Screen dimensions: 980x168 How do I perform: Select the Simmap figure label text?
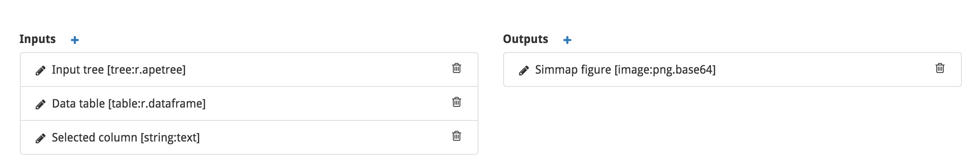573,70
